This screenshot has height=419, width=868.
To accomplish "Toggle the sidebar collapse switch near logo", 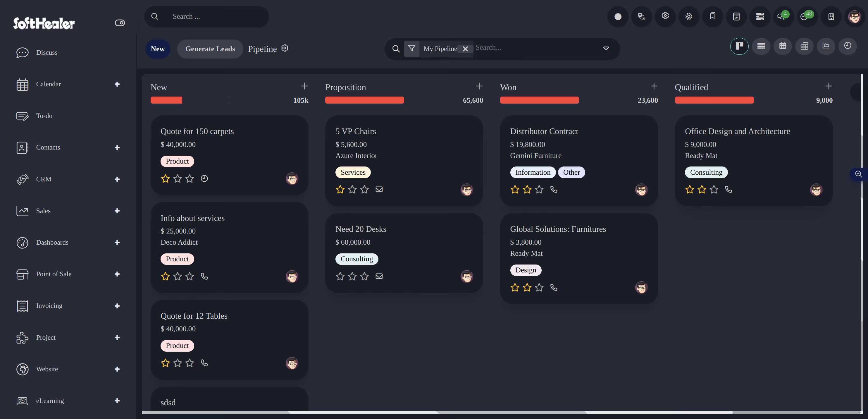I will coord(120,23).
